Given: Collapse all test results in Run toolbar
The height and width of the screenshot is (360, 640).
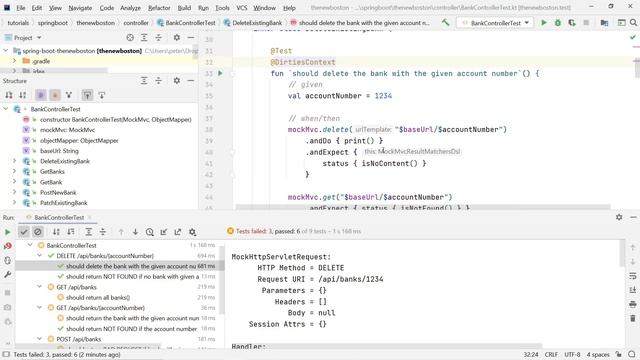Looking at the screenshot, I should tap(103, 232).
